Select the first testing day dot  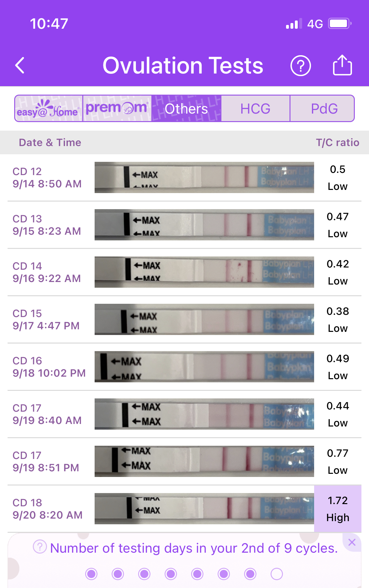91,574
